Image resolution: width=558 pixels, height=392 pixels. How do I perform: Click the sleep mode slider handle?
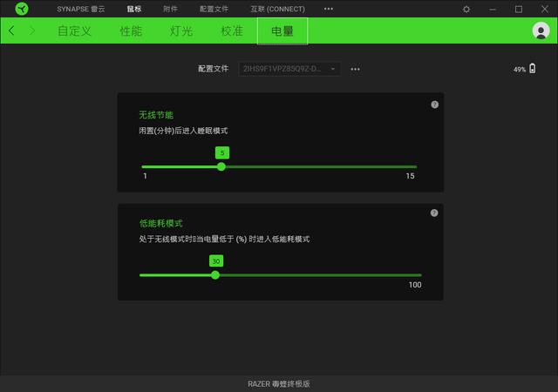tap(221, 166)
